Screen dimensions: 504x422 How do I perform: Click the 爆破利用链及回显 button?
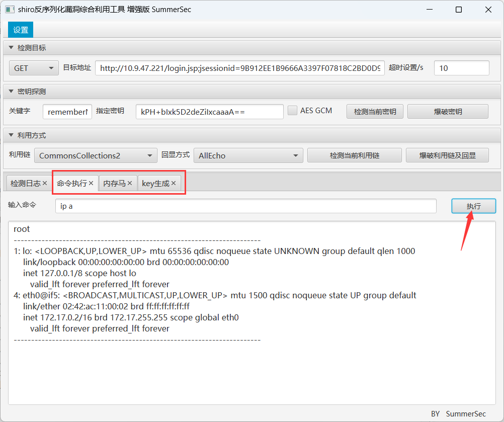(x=448, y=155)
